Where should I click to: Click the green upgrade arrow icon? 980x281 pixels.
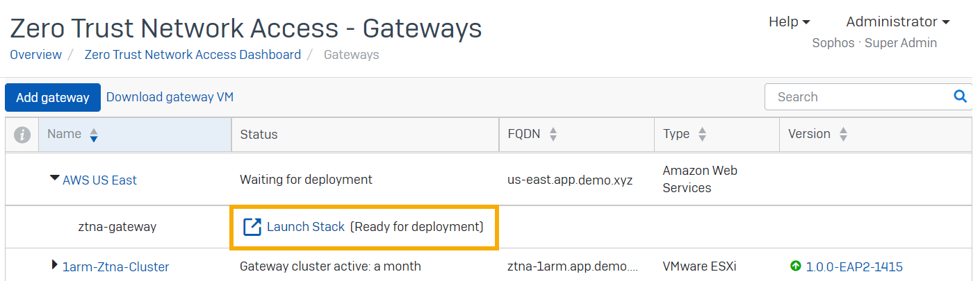(x=796, y=266)
